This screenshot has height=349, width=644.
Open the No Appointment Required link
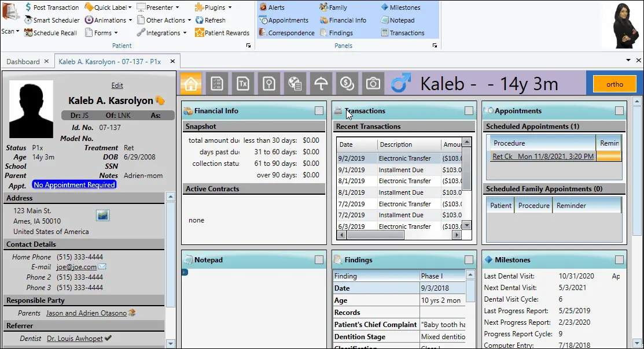tap(74, 184)
